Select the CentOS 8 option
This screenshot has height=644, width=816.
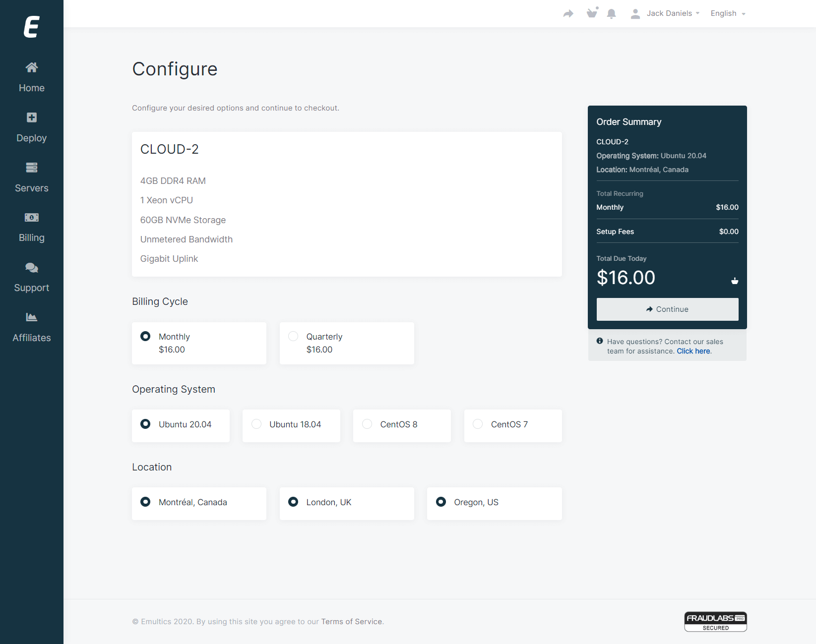tap(367, 424)
